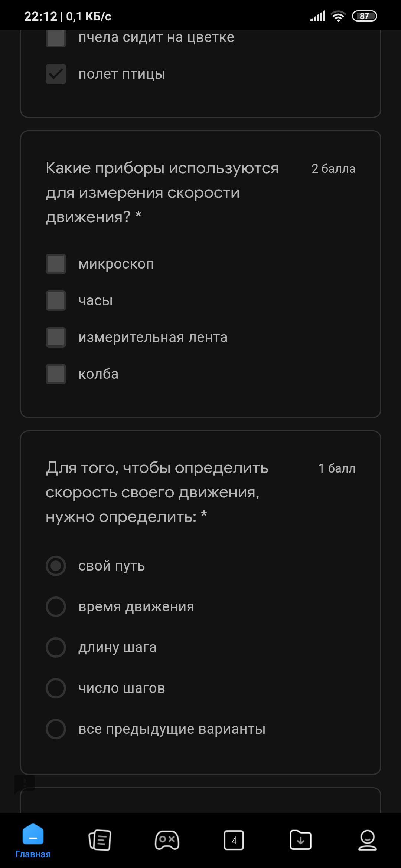Check the измерительная лента checkbox
Viewport: 401px width, 868px height.
[x=56, y=337]
